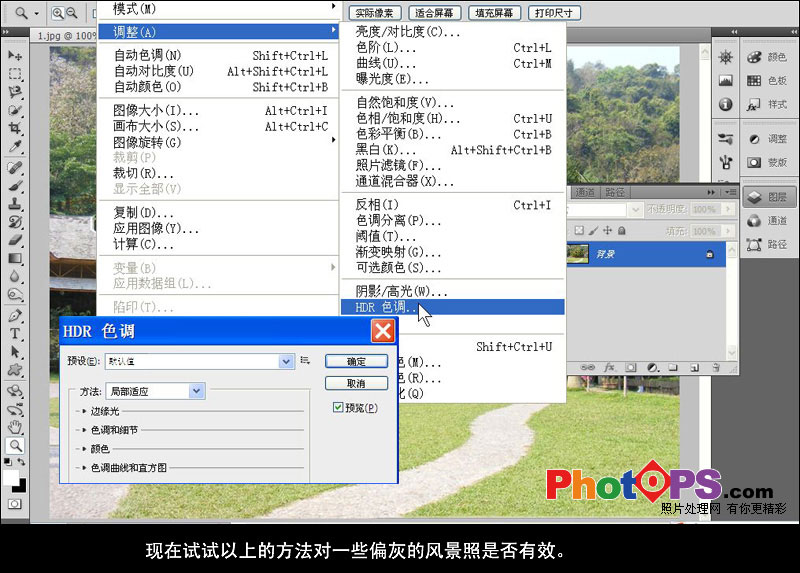This screenshot has width=800, height=573.
Task: Click the link layers icon
Action: point(588,367)
